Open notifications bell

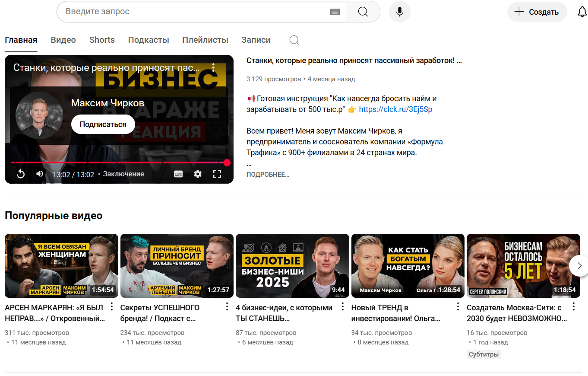(x=582, y=12)
